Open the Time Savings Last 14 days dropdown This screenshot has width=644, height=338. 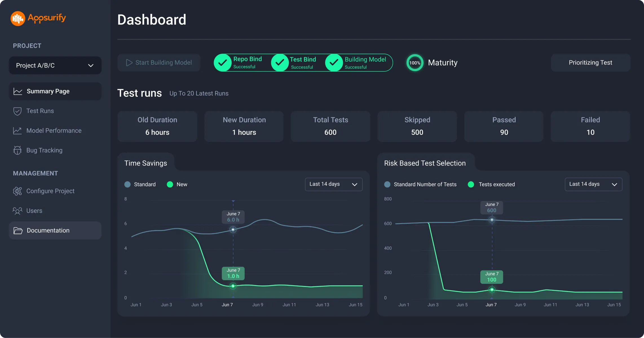334,184
